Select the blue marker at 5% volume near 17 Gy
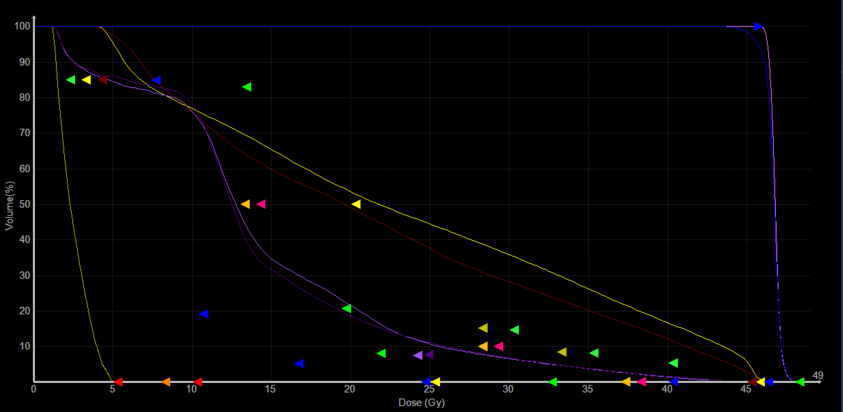The height and width of the screenshot is (412, 843). [299, 364]
